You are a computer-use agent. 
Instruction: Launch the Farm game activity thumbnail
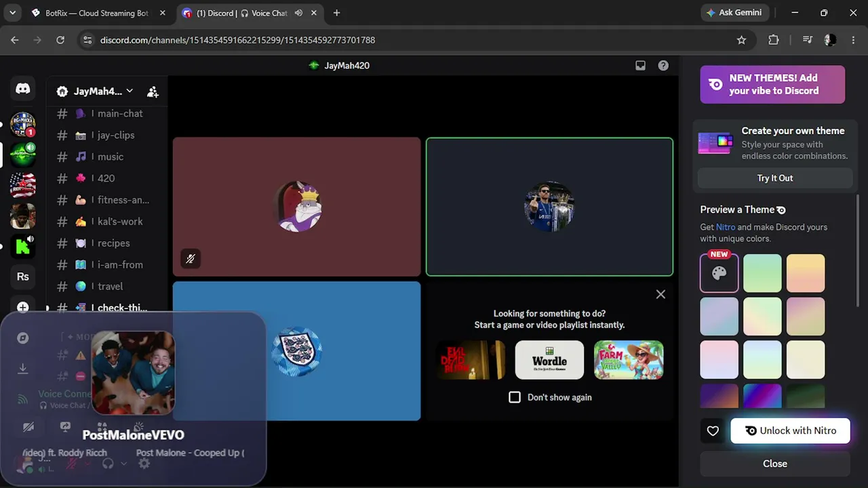(629, 360)
